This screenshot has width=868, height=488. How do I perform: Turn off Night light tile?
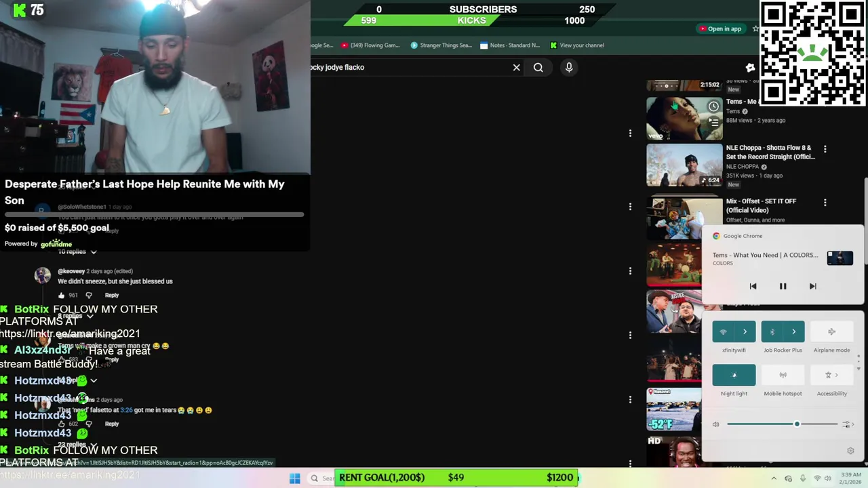click(x=734, y=375)
